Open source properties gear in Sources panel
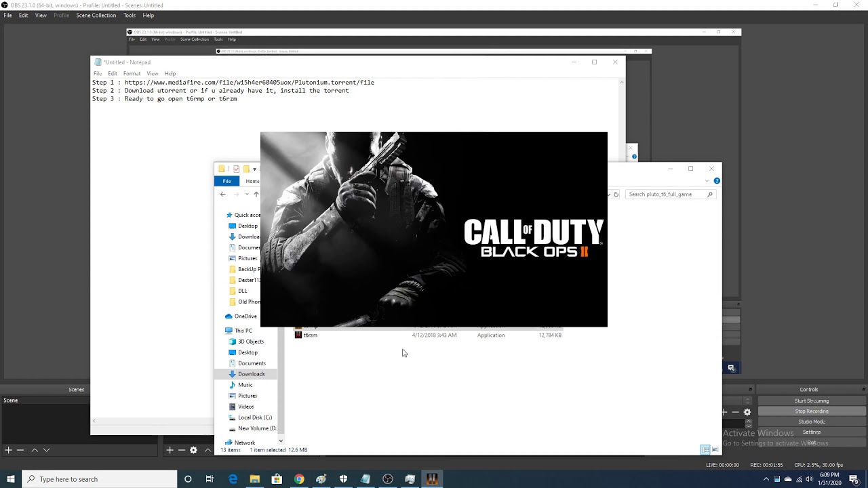 pyautogui.click(x=193, y=450)
